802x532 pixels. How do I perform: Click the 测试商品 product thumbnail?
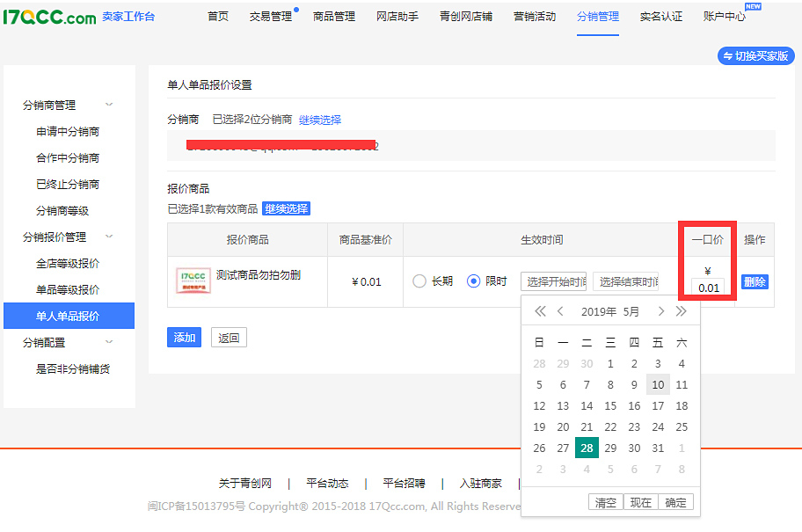tap(190, 276)
